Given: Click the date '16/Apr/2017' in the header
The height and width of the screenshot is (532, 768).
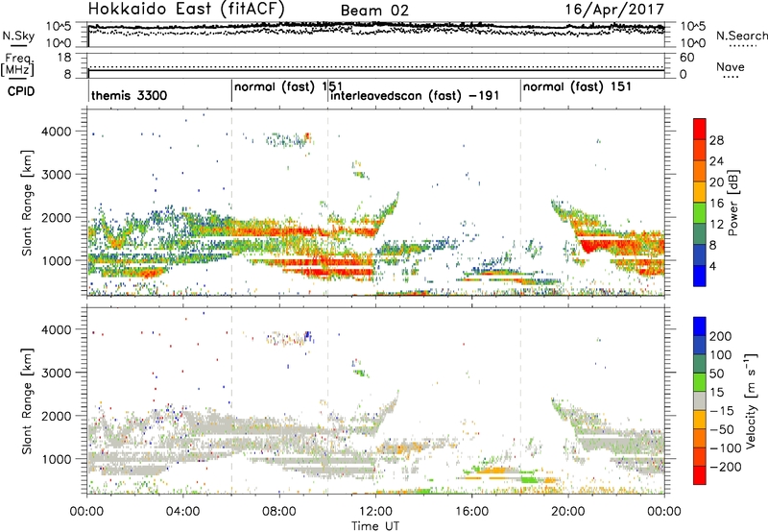Looking at the screenshot, I should click(614, 10).
